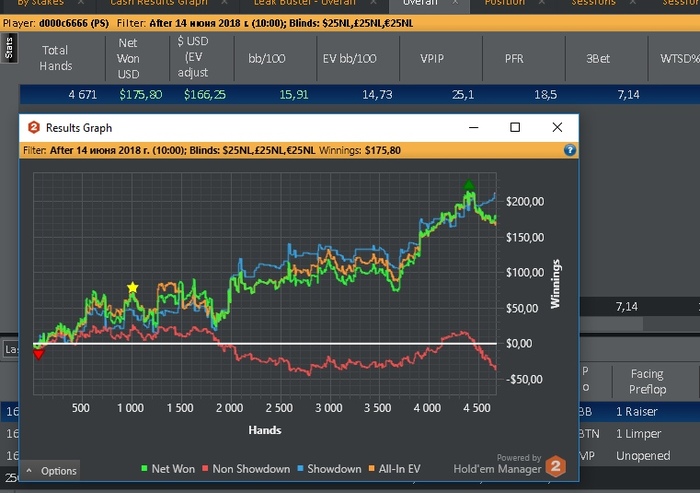The height and width of the screenshot is (493, 700).
Task: Sort by PFR column header
Action: pos(514,58)
